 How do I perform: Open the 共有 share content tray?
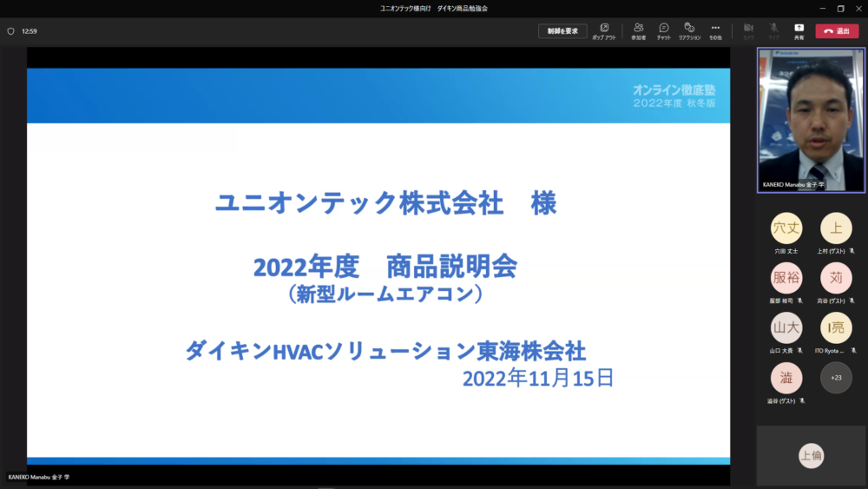[799, 31]
